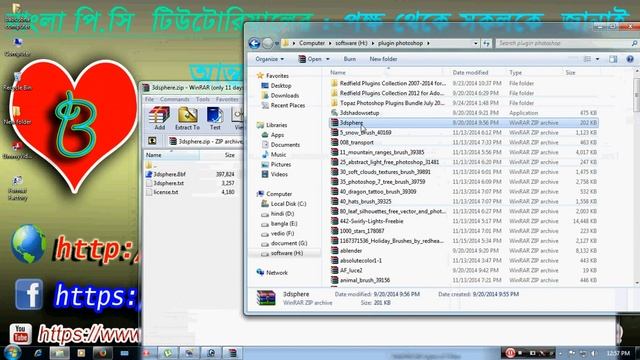
Task: Click software (H:) in the address bar
Action: [x=351, y=43]
